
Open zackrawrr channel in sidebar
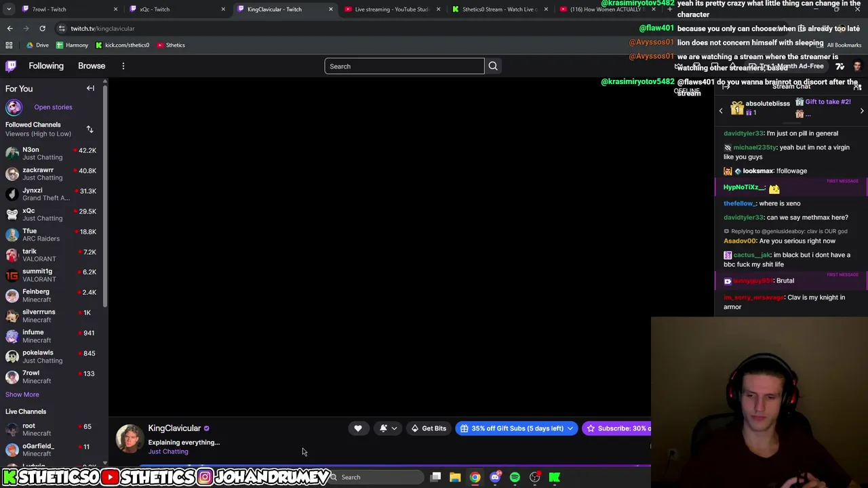click(52, 174)
